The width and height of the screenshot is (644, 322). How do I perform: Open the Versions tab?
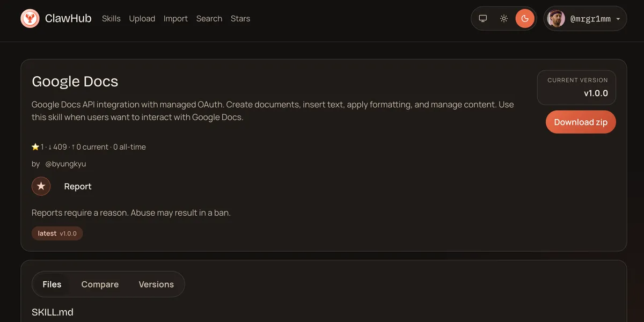pos(156,284)
